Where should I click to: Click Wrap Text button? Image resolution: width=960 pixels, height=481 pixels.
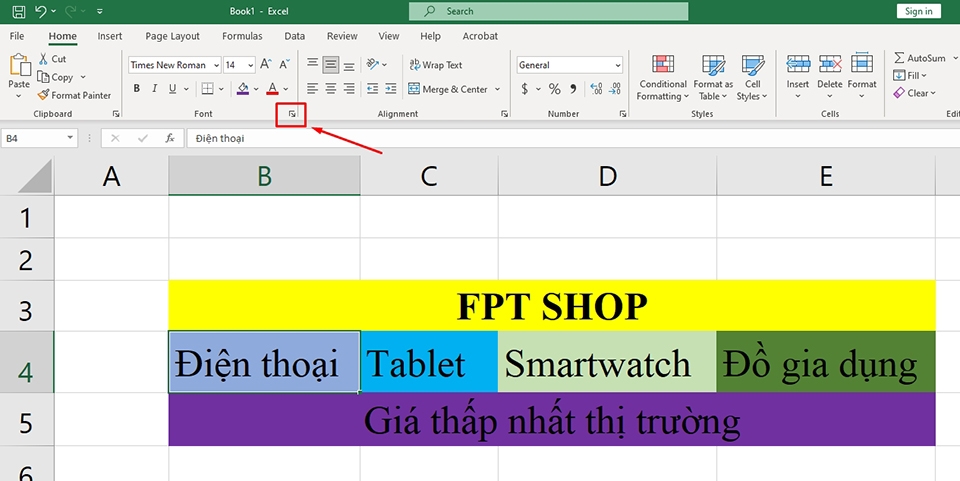435,65
